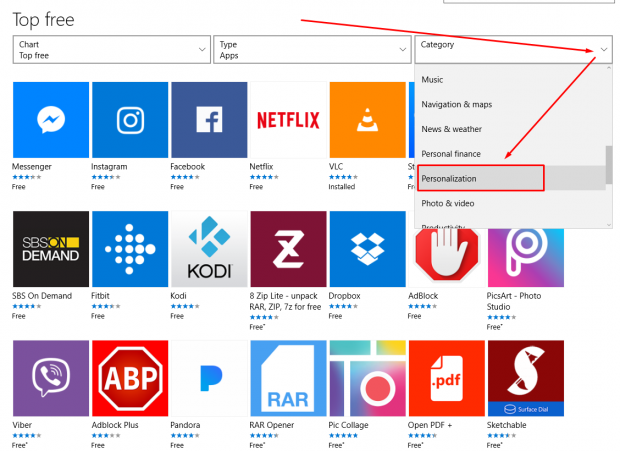Choose the Kodi app icon
This screenshot has width=620, height=451.
click(208, 249)
